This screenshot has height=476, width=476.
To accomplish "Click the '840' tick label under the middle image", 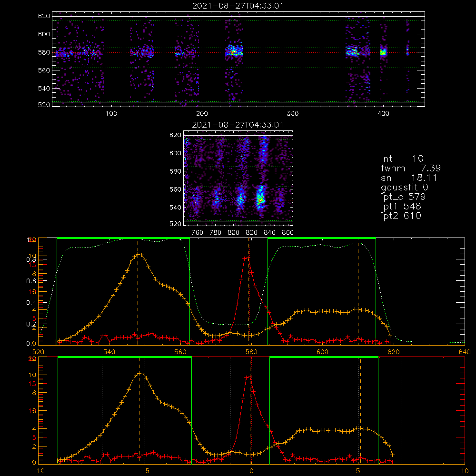I will (x=270, y=233).
